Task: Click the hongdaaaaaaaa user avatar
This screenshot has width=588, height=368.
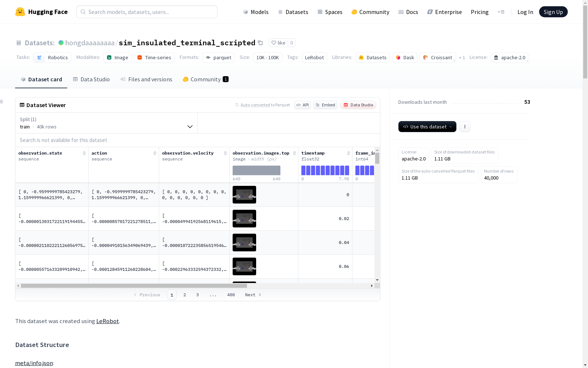Action: [x=61, y=43]
